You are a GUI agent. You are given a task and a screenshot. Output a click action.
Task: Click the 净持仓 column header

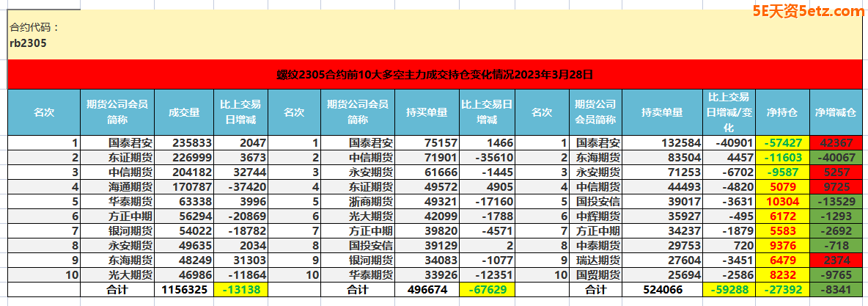[x=782, y=112]
